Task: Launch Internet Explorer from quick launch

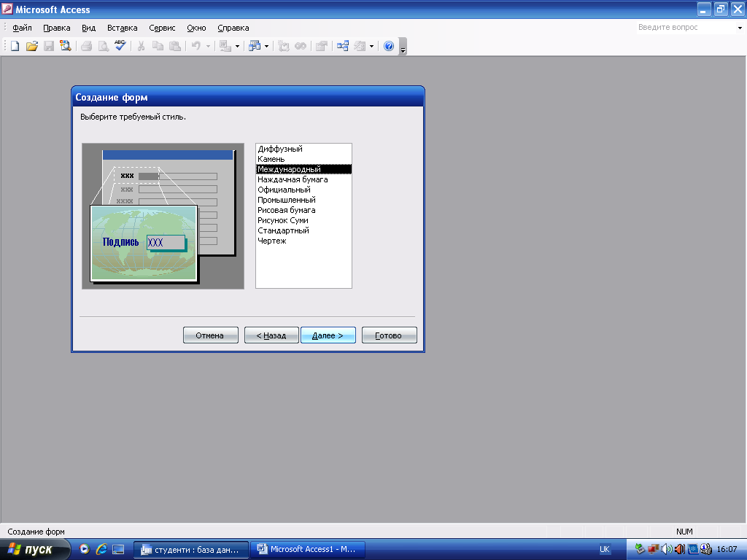Action: tap(101, 549)
